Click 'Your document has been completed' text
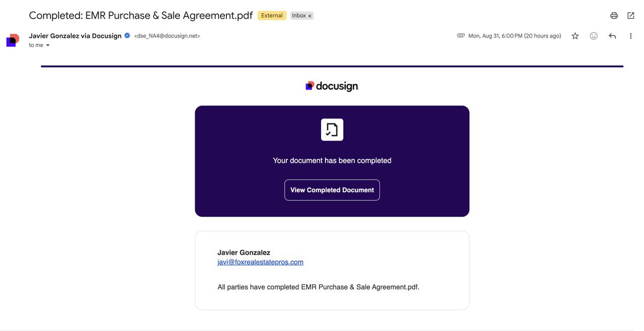644x331 pixels. tap(332, 160)
